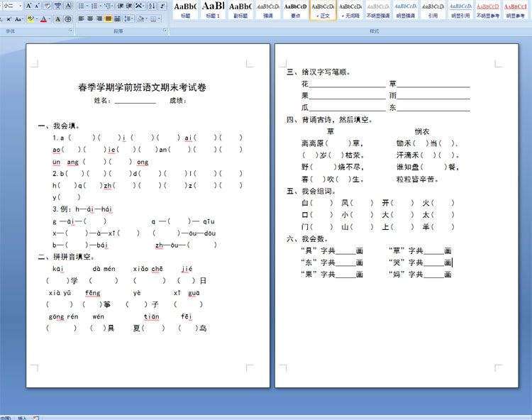Screen dimensions: 532x420
Task: Click the Enclose Characters circle icon
Action: 68,19
